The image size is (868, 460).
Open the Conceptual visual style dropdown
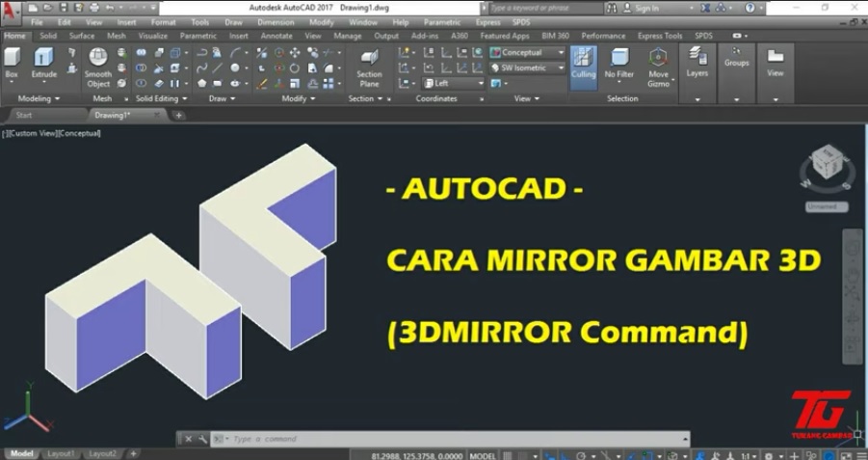[x=528, y=53]
